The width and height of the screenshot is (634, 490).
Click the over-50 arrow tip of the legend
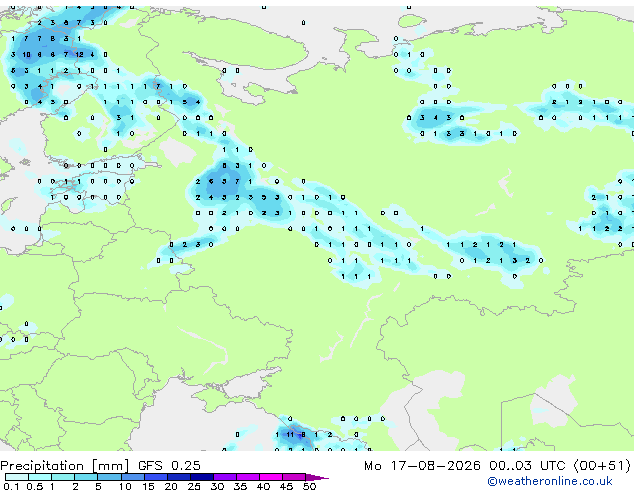coord(317,477)
